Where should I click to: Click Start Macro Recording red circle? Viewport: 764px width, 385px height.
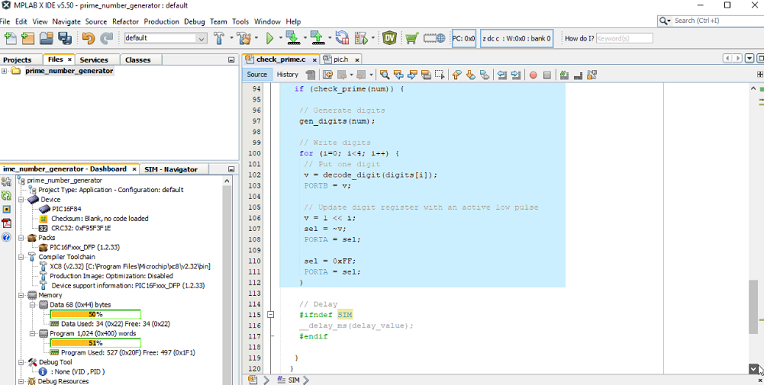click(x=533, y=75)
